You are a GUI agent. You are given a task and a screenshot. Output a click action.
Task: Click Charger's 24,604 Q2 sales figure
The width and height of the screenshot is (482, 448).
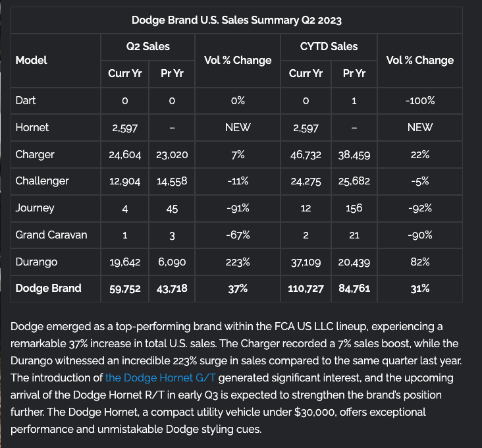pos(125,155)
